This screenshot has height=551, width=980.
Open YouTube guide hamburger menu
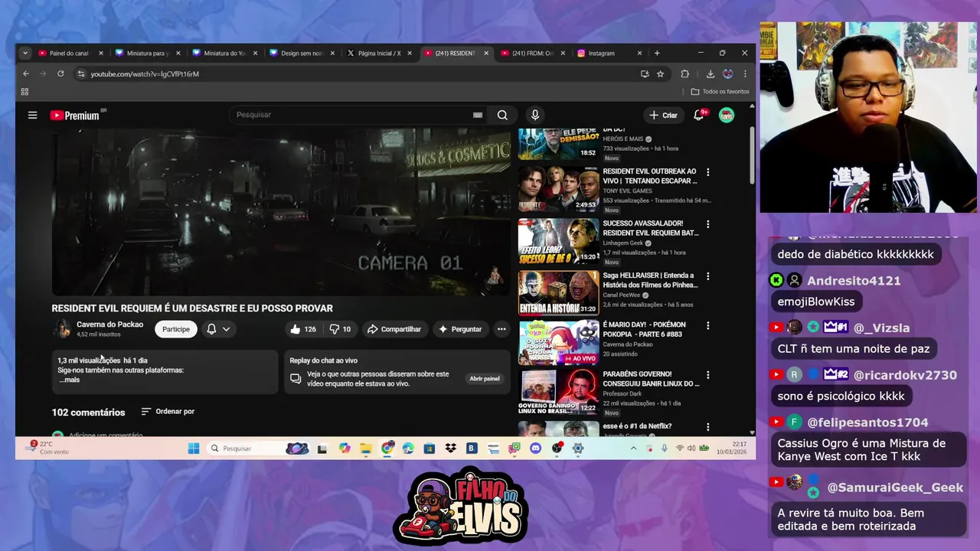pyautogui.click(x=32, y=115)
